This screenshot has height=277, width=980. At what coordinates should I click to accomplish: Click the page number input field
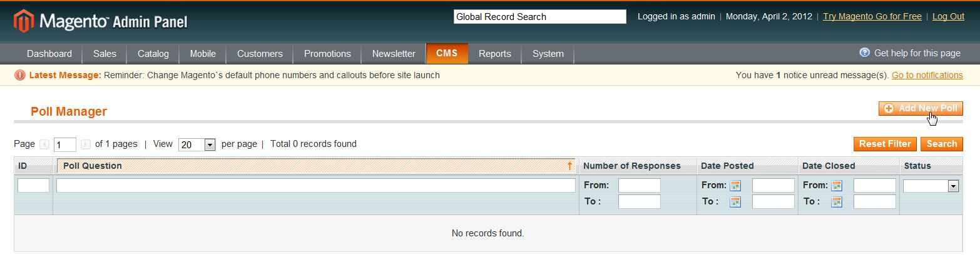tap(65, 144)
